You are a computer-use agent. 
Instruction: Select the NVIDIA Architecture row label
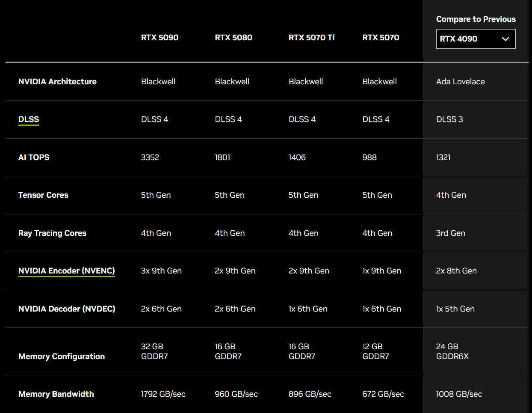[57, 82]
